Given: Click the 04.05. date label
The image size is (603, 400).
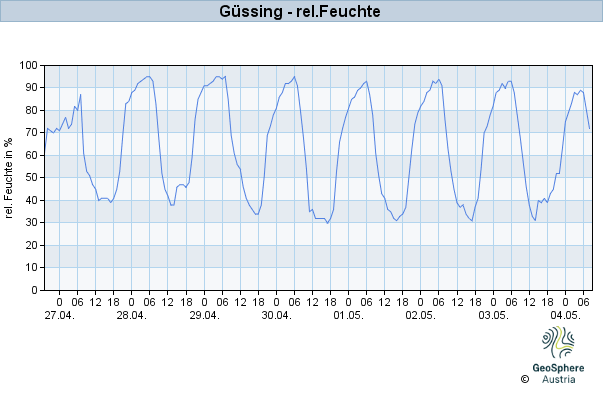Looking at the screenshot, I should tap(565, 315).
